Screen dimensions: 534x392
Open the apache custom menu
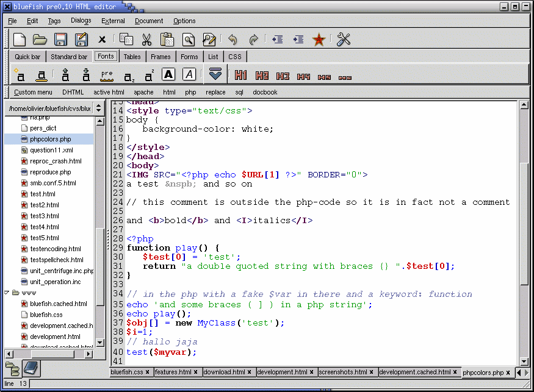pos(143,92)
